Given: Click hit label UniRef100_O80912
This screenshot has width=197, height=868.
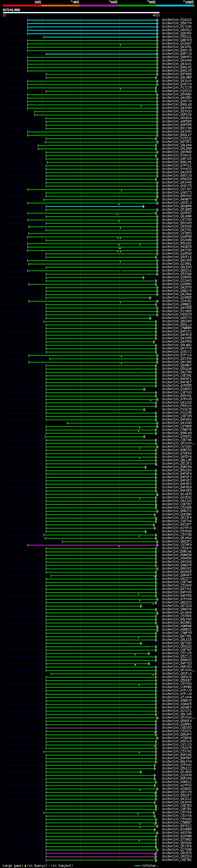Looking at the screenshot, I should click(177, 30).
